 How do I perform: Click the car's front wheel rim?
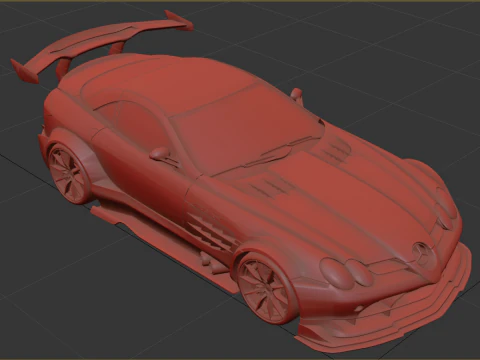tap(266, 288)
